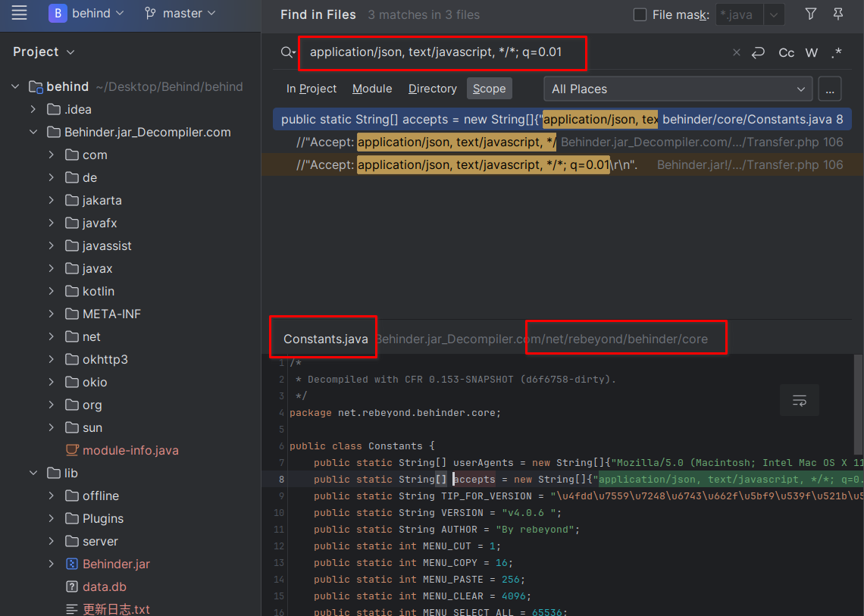This screenshot has height=616, width=864.
Task: Toggle regex search option
Action: (x=837, y=53)
